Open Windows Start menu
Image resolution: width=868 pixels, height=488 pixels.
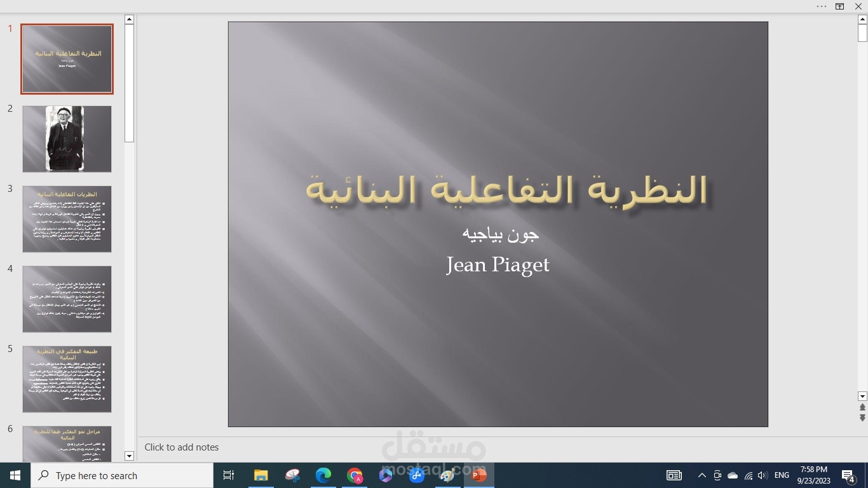pos(15,475)
